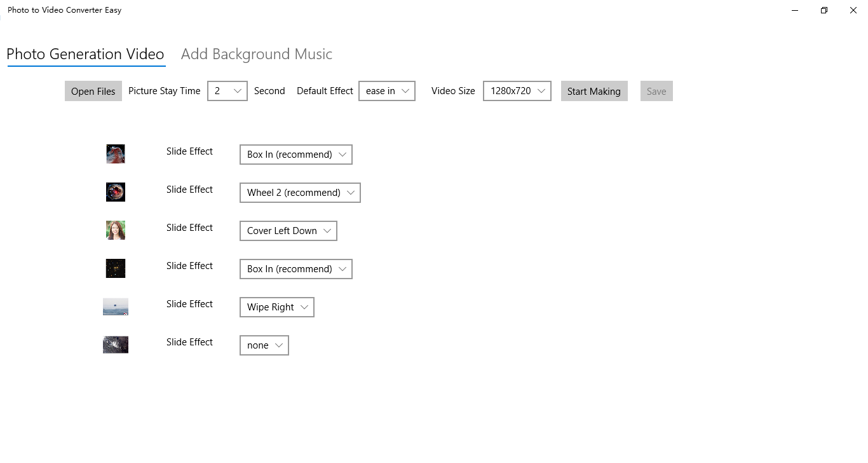Click the Open Files button
The height and width of the screenshot is (463, 868).
(93, 91)
